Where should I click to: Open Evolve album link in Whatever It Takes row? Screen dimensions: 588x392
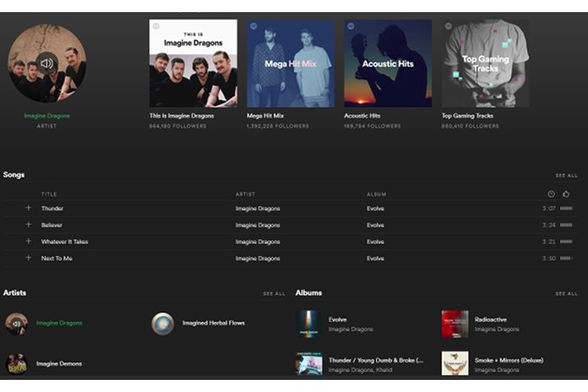click(x=375, y=242)
